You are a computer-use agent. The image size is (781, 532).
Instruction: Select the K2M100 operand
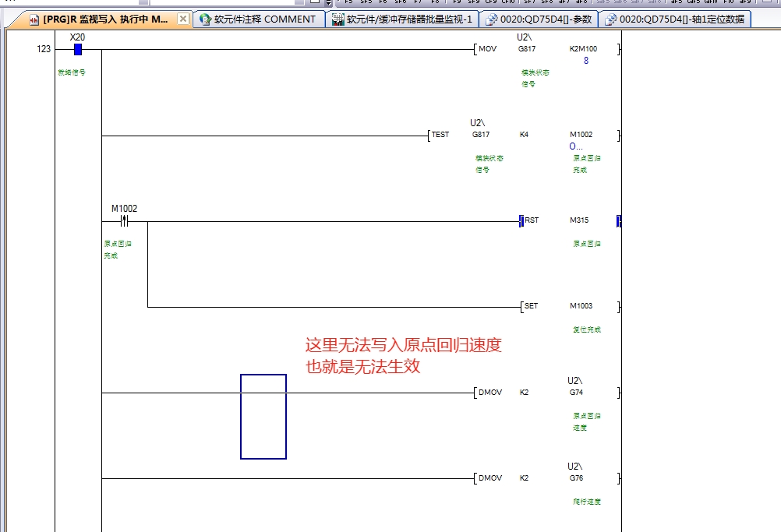pyautogui.click(x=583, y=49)
